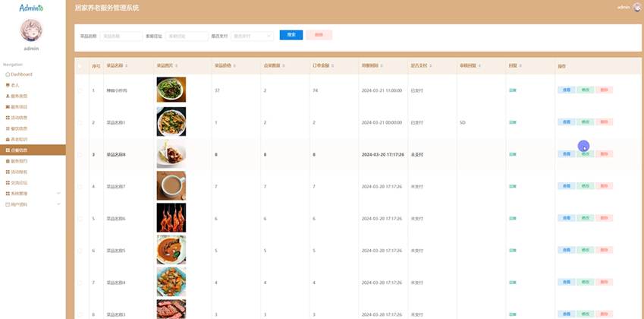Click the person icon for 服务类型
Image resolution: width=644 pixels, height=319 pixels.
point(8,96)
